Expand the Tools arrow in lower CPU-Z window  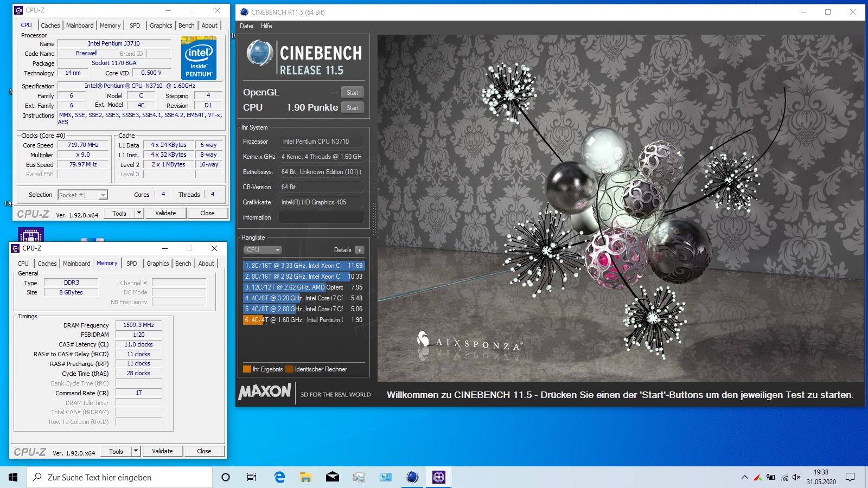click(x=136, y=451)
